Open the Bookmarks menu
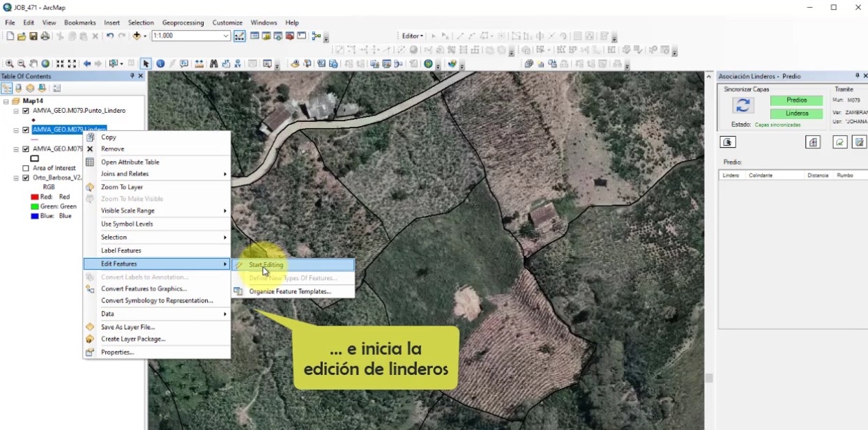This screenshot has height=430, width=868. click(x=80, y=23)
